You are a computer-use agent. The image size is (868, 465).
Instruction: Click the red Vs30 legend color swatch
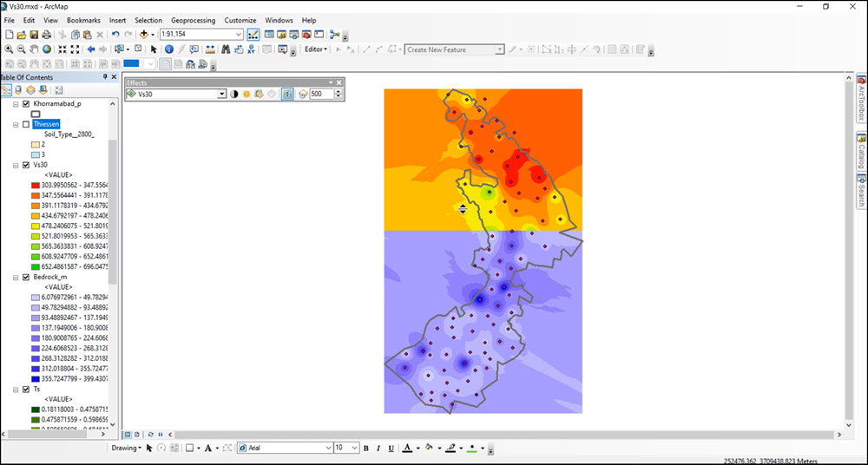(x=36, y=185)
